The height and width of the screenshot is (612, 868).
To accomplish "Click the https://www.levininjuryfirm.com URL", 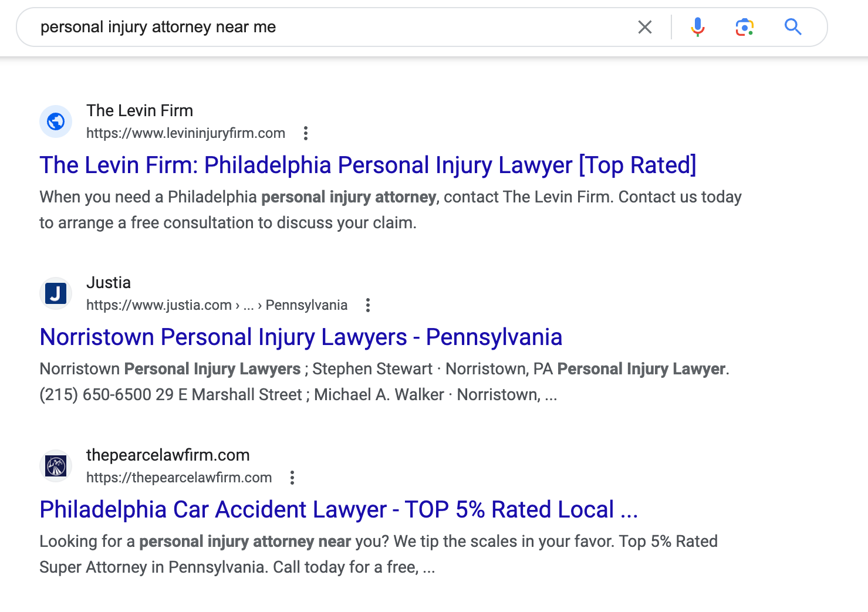I will [x=185, y=133].
